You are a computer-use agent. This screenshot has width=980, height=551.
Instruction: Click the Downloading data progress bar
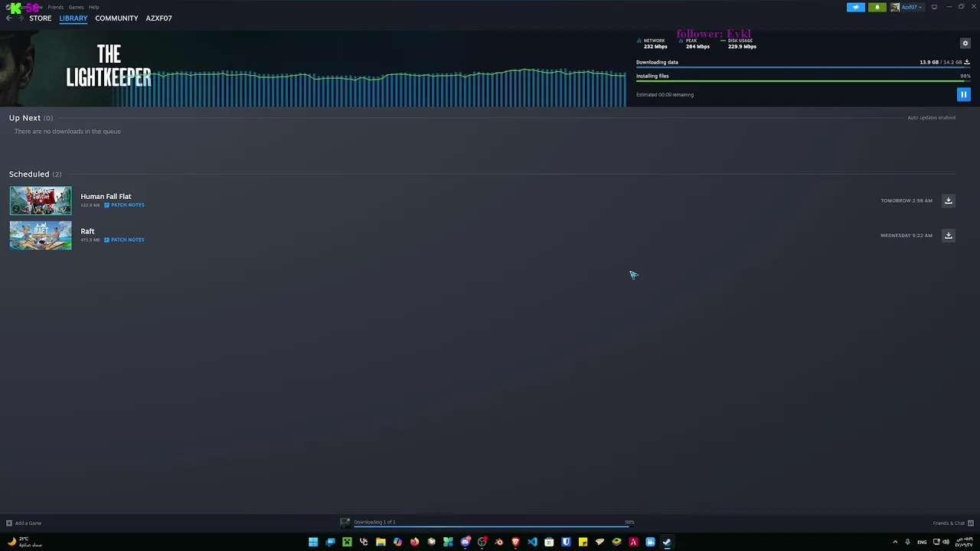[x=803, y=67]
